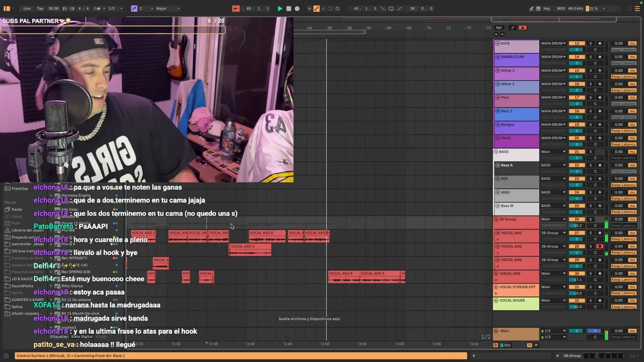The height and width of the screenshot is (362, 644).
Task: Open Plantillas in the browser sidebar
Action: tap(20, 189)
